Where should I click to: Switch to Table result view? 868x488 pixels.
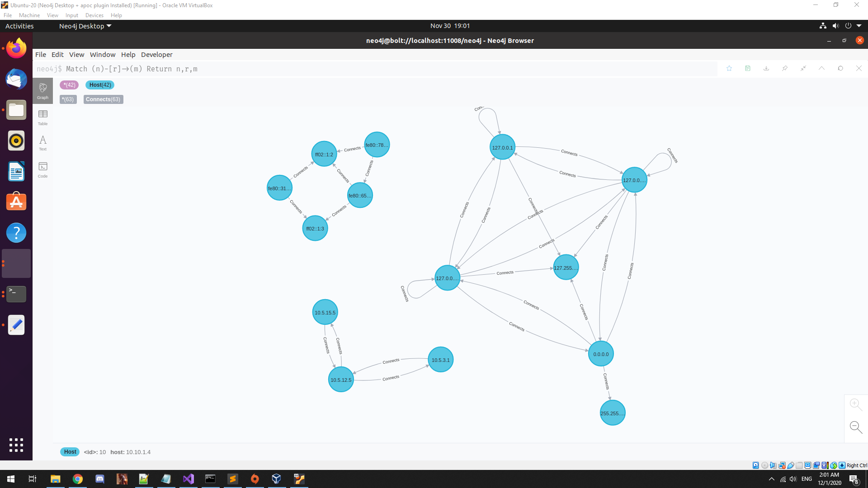click(43, 117)
